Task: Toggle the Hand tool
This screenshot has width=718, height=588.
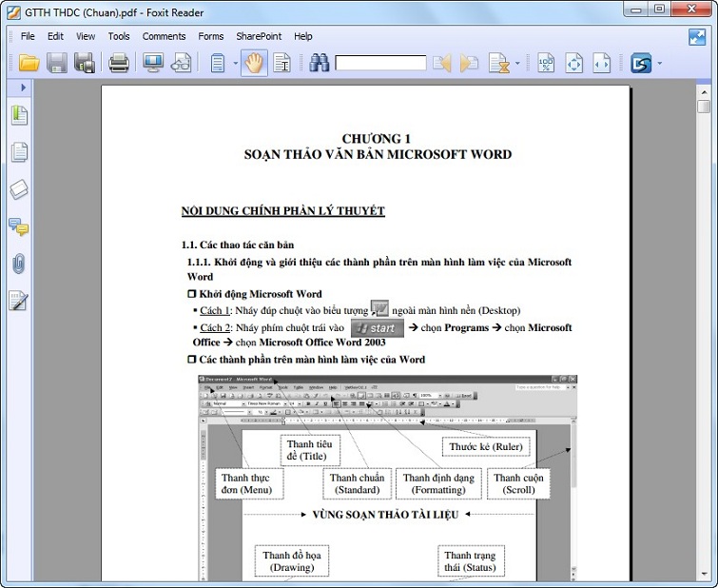Action: click(x=254, y=64)
